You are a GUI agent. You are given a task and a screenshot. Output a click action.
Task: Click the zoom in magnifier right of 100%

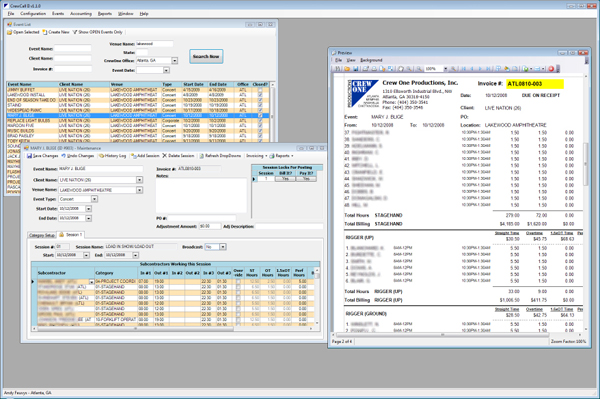pos(453,69)
